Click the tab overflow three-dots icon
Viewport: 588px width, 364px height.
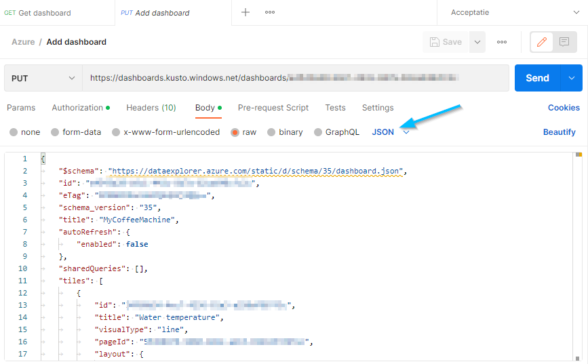pyautogui.click(x=270, y=12)
